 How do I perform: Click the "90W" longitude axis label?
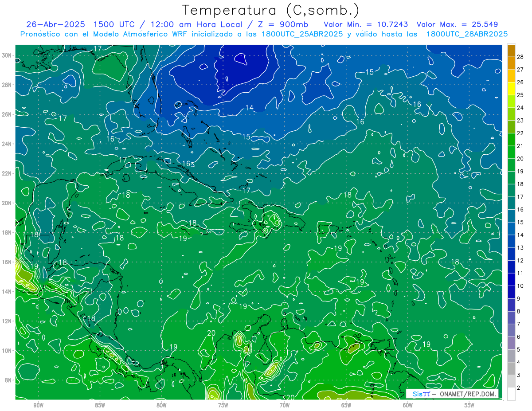[x=38, y=405]
